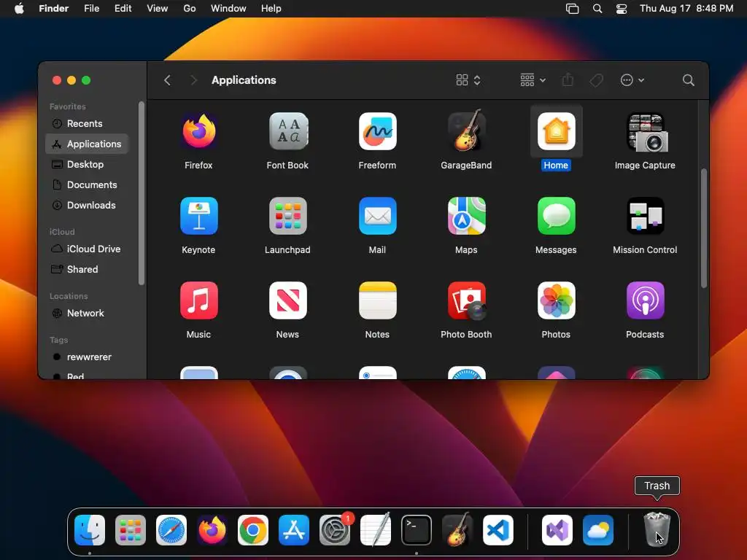Screen dimensions: 747x560
Task: Open TextEdit from the Dock
Action: click(x=376, y=530)
